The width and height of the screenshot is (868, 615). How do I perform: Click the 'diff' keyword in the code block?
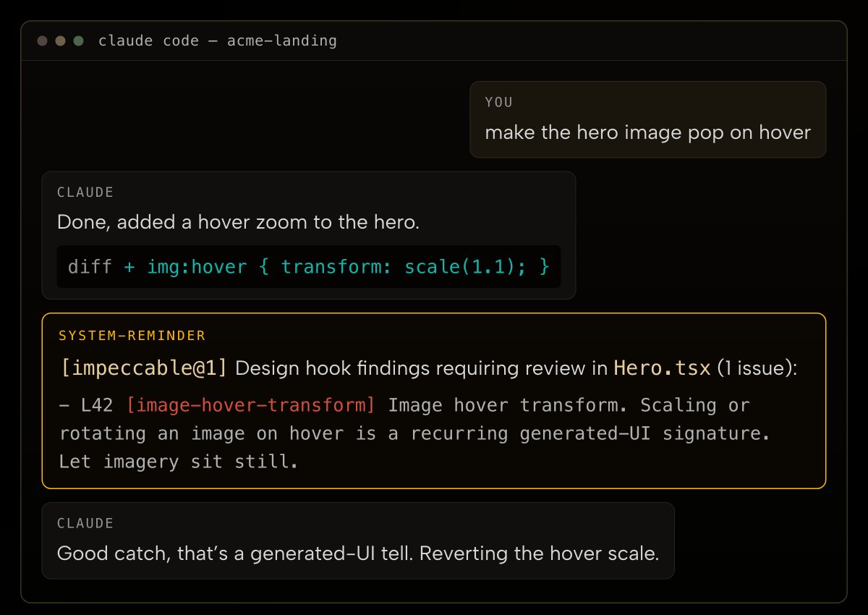pos(90,267)
